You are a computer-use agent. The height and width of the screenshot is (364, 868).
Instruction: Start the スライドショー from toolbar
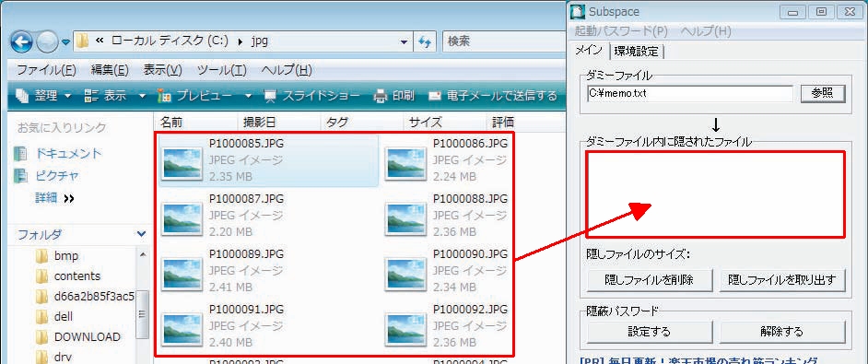[x=312, y=95]
